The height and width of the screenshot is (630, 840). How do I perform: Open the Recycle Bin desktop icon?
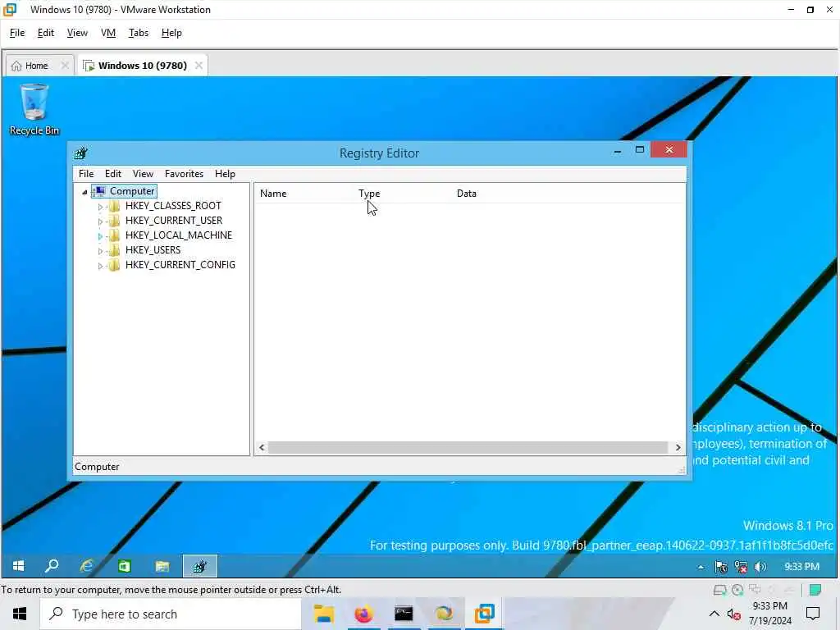tap(34, 110)
